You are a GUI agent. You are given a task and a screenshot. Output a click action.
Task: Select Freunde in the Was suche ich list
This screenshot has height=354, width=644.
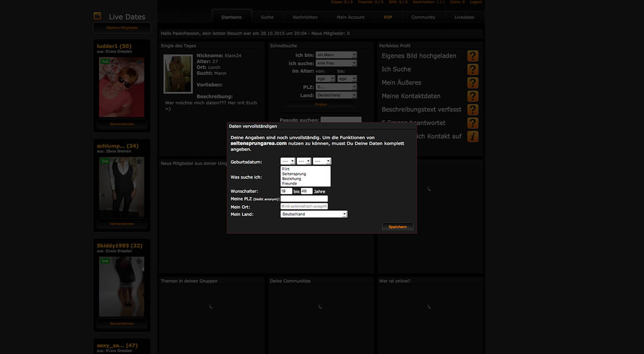click(x=305, y=183)
